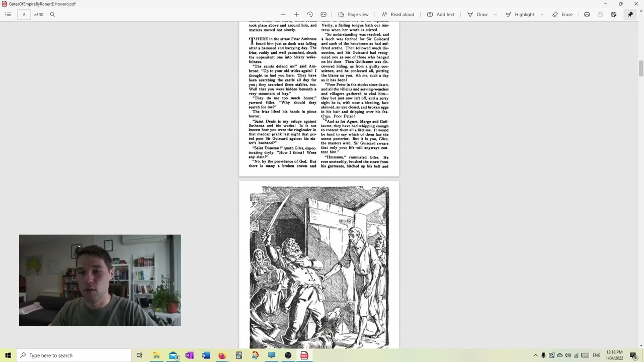The image size is (644, 362).
Task: Click the vertical scrollbar thumb
Action: coord(641,69)
